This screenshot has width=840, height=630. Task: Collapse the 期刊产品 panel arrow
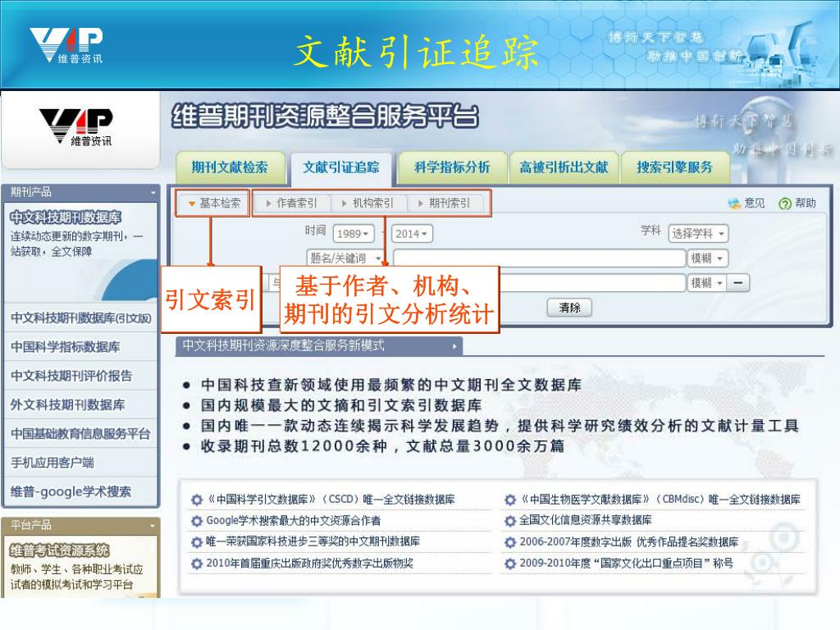pyautogui.click(x=153, y=192)
